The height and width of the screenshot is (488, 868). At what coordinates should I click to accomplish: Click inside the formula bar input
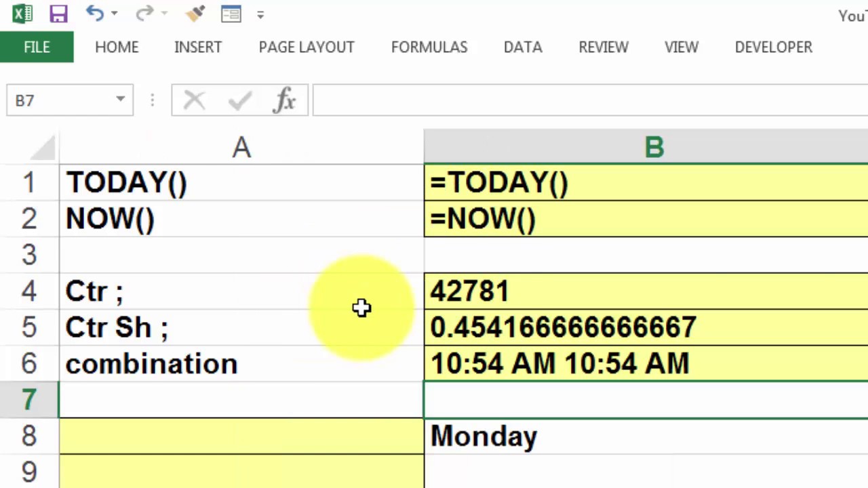click(590, 100)
